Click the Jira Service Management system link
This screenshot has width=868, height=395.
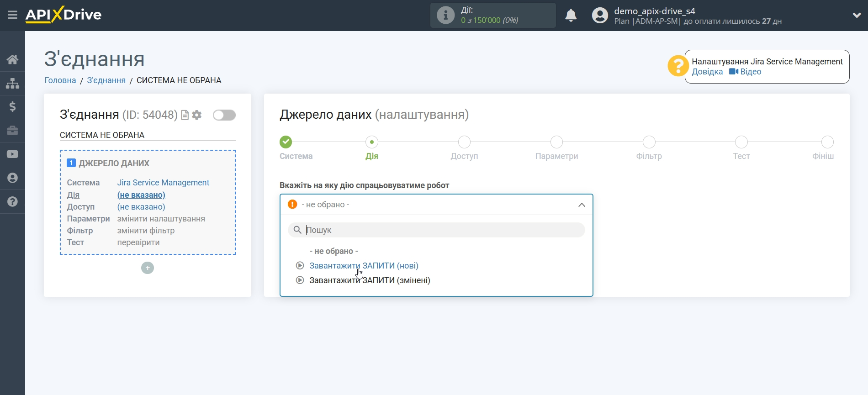click(x=163, y=183)
